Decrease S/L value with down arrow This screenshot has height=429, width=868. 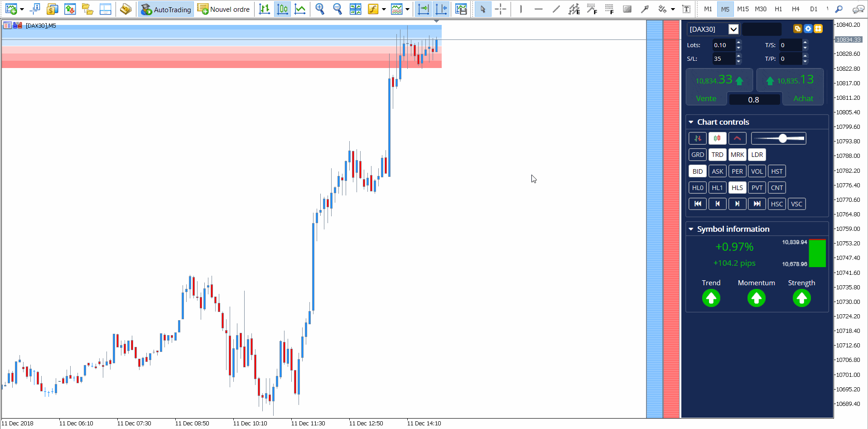point(739,62)
